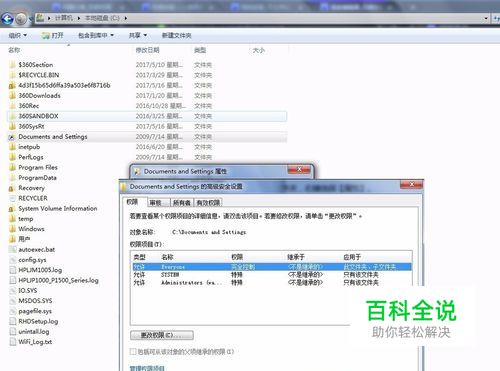Click the Program Files folder icon
Screen dimensions: 500x371
[x=12, y=168]
